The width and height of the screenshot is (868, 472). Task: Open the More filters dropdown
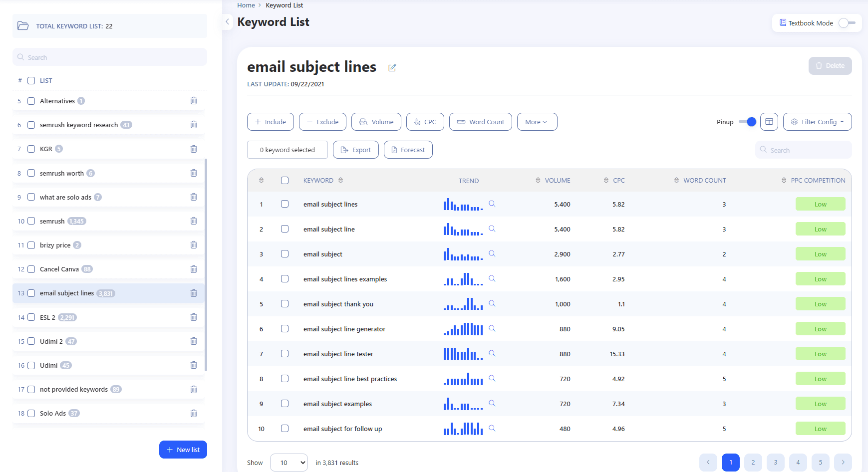[537, 122]
